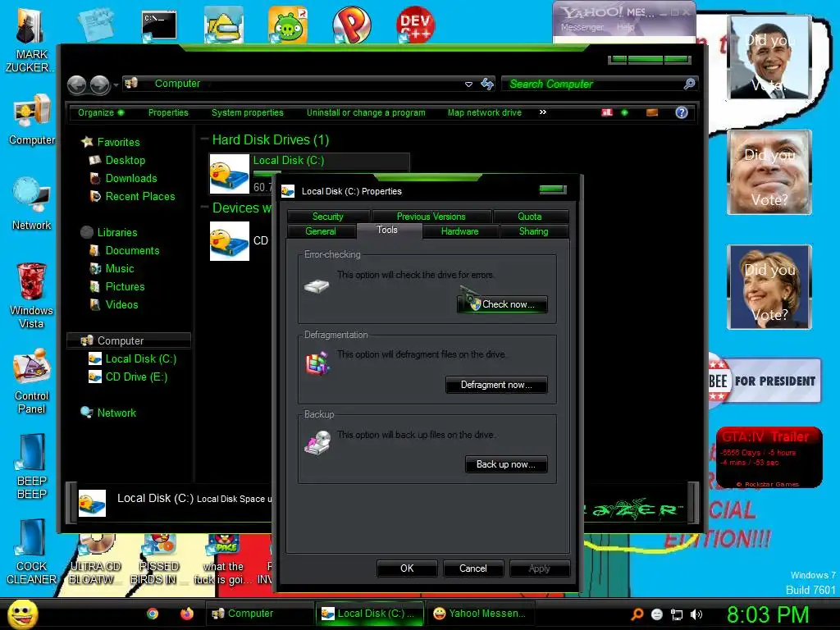Click Map network drive in toolbar
Image resolution: width=840 pixels, height=630 pixels.
(x=484, y=112)
